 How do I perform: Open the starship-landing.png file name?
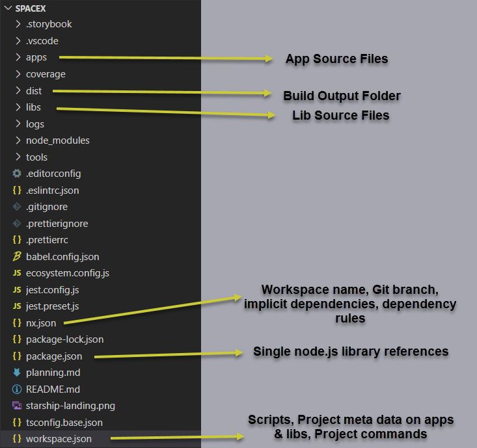(70, 406)
